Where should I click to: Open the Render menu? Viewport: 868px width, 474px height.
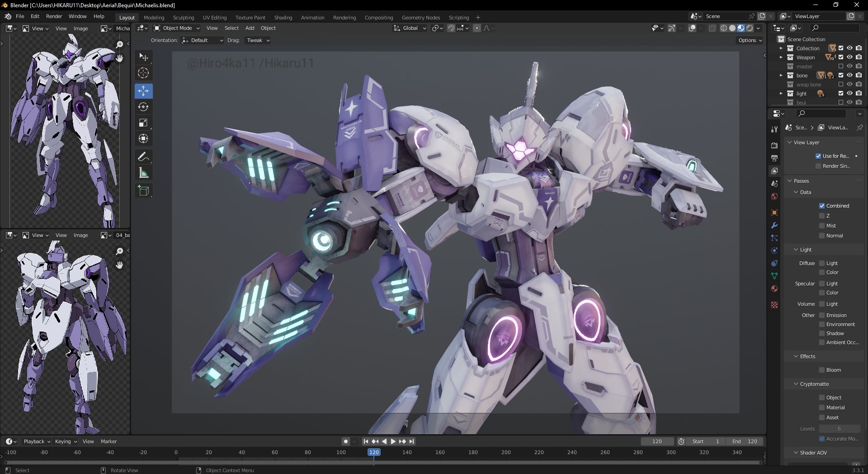tap(54, 16)
